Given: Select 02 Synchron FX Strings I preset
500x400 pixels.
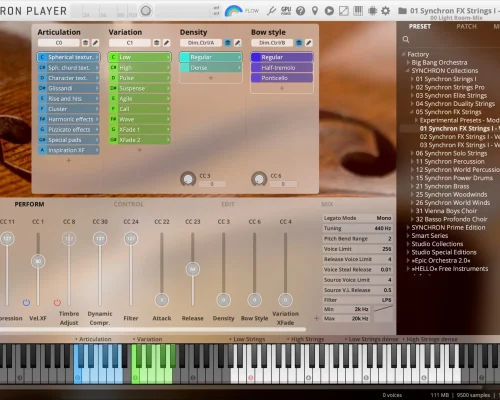Looking at the screenshot, I should 459,137.
